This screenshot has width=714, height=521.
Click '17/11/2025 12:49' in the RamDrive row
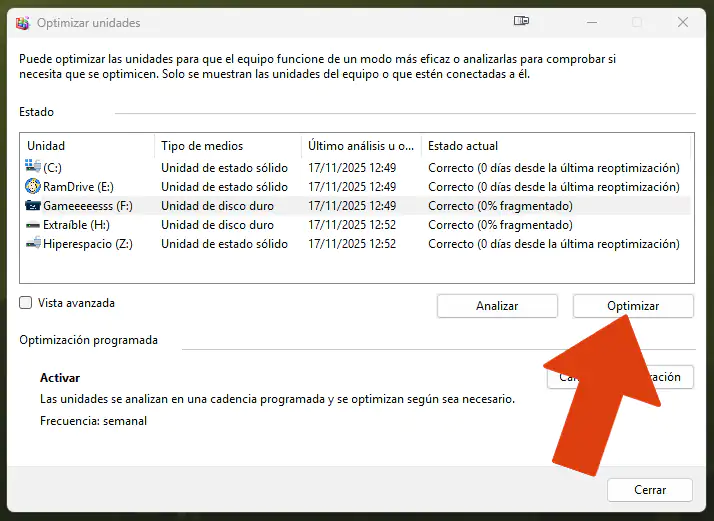click(352, 187)
